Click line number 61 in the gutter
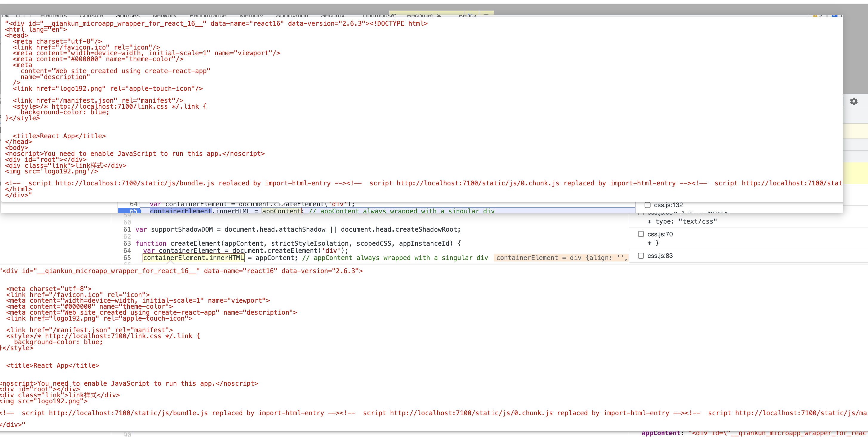Viewport: 868px width, 437px height. click(127, 229)
